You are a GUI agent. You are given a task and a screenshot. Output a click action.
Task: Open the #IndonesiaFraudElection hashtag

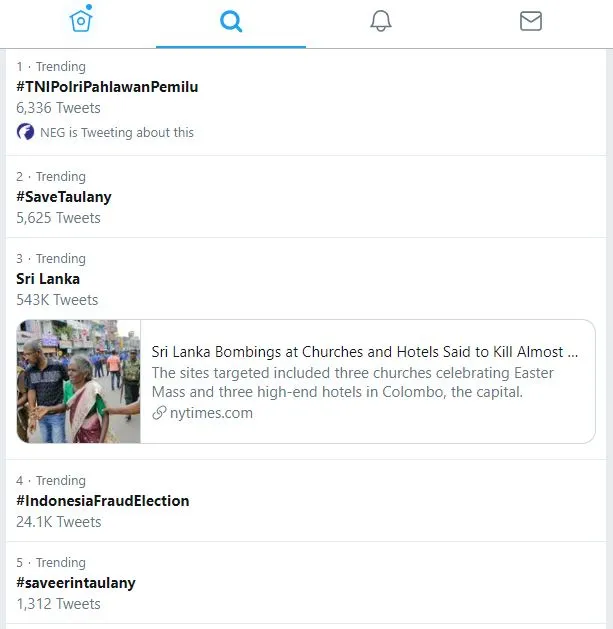(x=103, y=501)
